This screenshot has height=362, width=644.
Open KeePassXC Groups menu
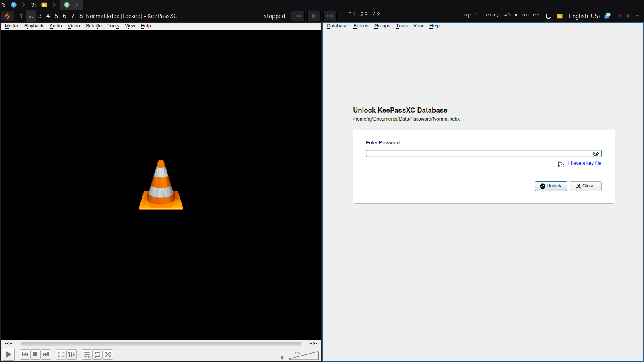[382, 26]
